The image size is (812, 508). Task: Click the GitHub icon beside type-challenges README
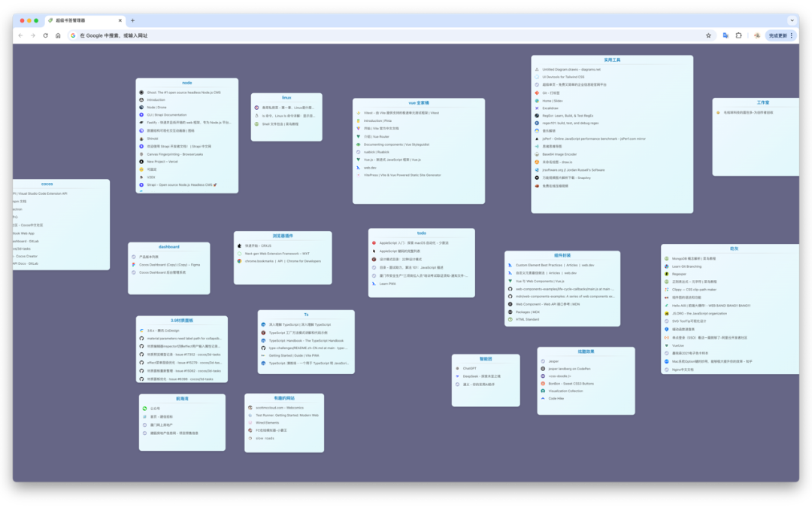click(x=264, y=348)
